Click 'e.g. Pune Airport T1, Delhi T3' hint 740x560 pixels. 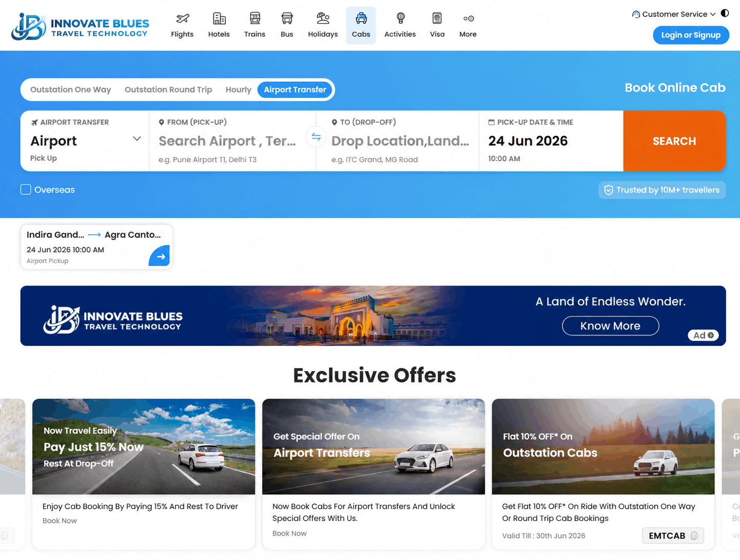pos(207,160)
